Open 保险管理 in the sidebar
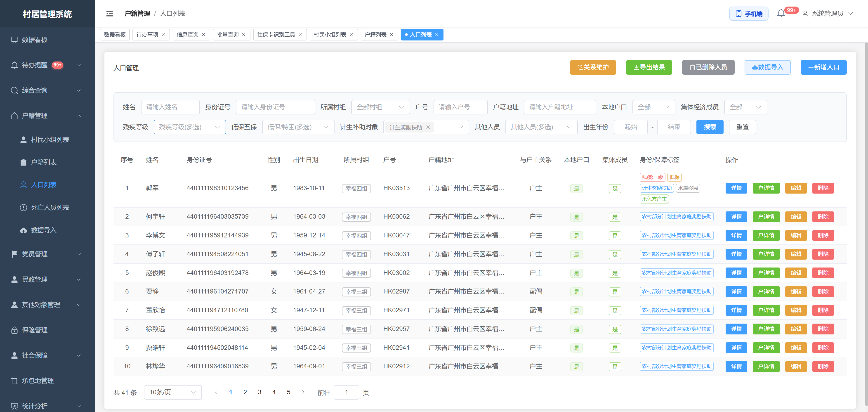 (x=47, y=330)
